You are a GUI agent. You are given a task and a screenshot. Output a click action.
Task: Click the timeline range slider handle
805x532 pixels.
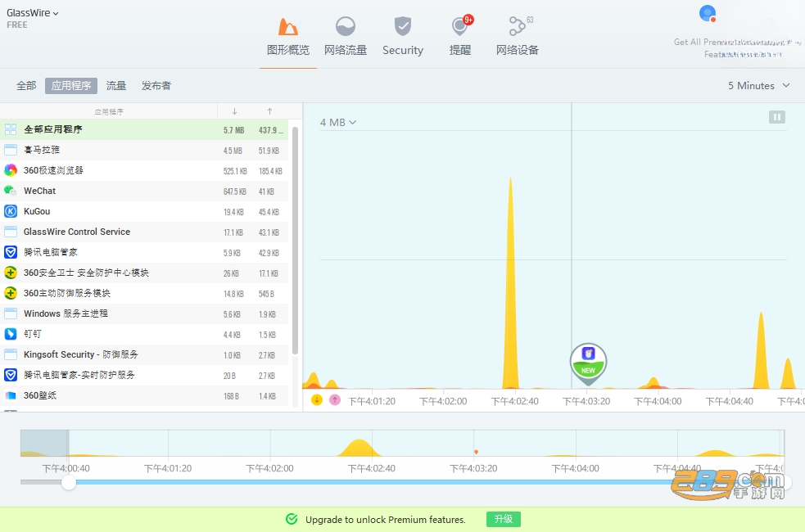[68, 482]
